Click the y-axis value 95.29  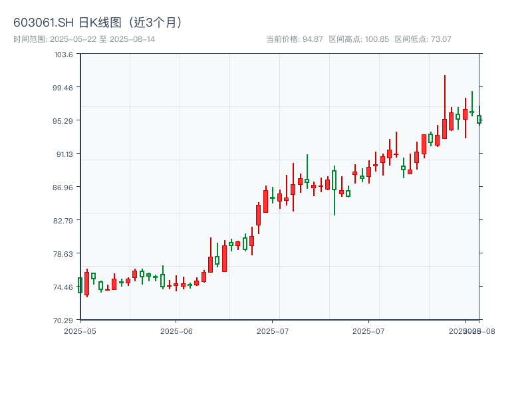[63, 121]
